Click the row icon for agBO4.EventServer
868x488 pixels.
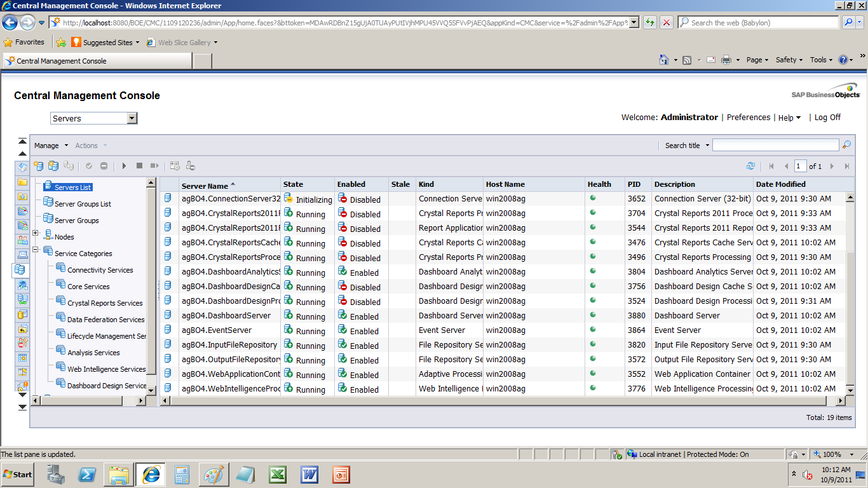pos(168,330)
